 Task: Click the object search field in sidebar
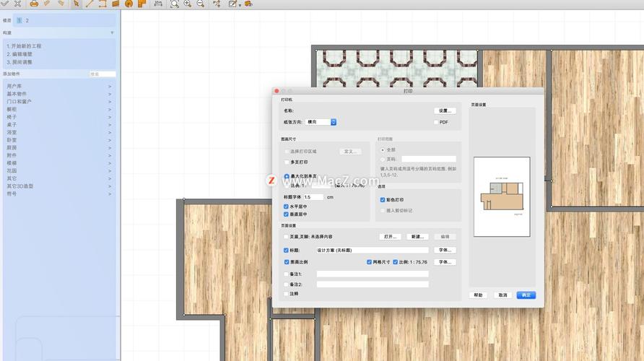click(103, 74)
